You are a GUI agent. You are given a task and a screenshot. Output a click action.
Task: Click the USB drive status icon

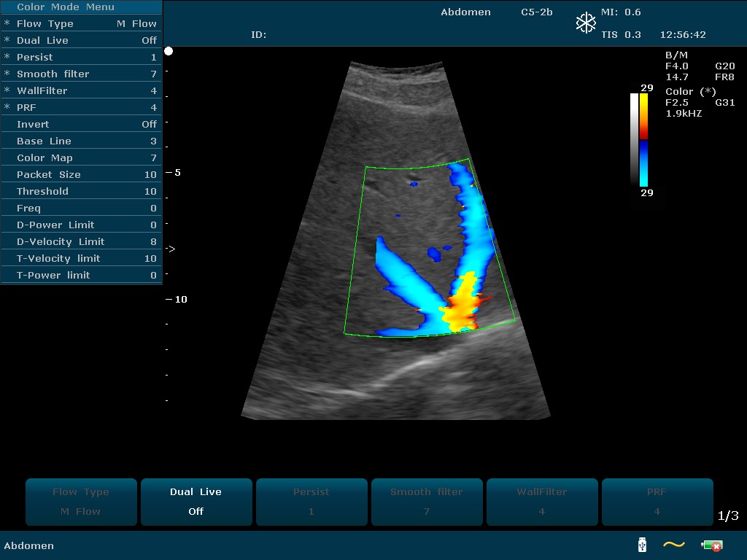click(x=642, y=545)
